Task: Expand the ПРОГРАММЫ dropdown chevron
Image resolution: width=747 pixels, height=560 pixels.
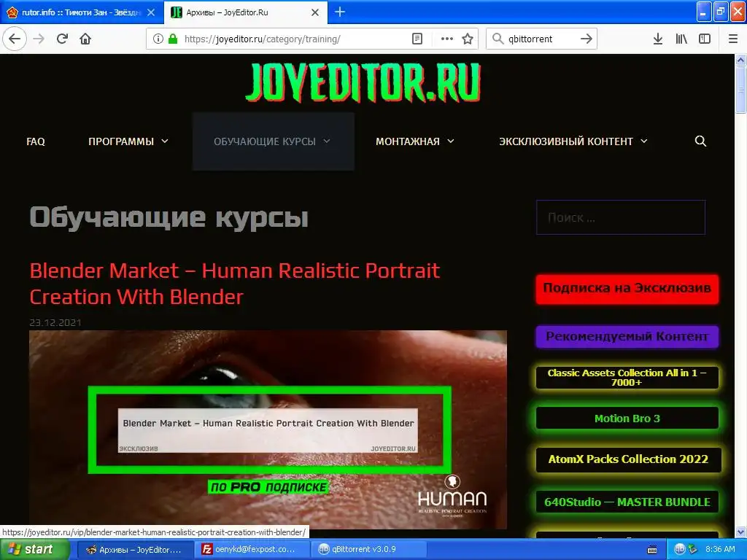Action: pos(165,141)
